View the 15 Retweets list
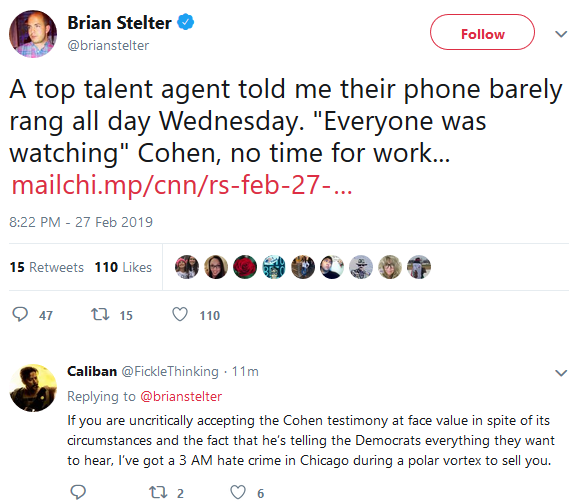 pos(47,267)
